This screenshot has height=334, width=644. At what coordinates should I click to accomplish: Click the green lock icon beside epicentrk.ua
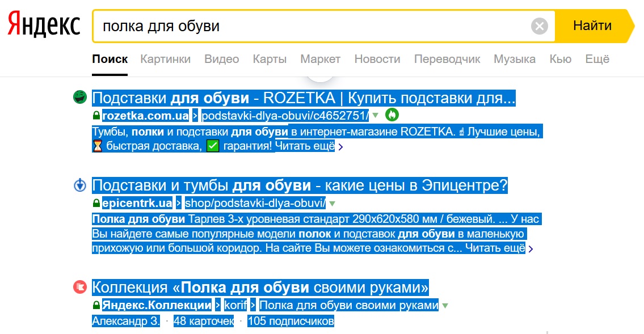[x=96, y=204]
